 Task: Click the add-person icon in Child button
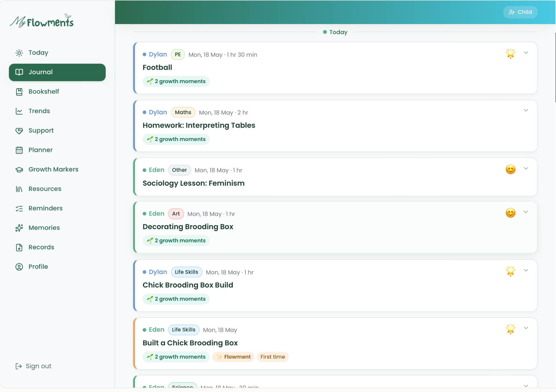click(x=512, y=12)
